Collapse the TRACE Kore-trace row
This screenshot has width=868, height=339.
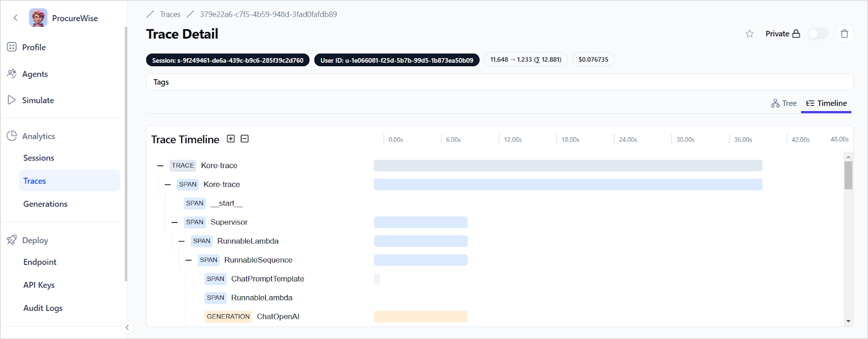point(160,166)
